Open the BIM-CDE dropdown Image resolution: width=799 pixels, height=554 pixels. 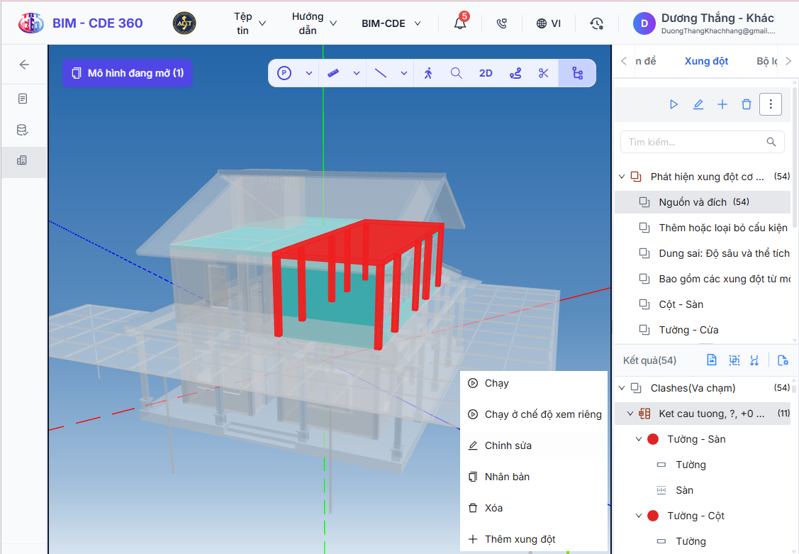[x=391, y=23]
